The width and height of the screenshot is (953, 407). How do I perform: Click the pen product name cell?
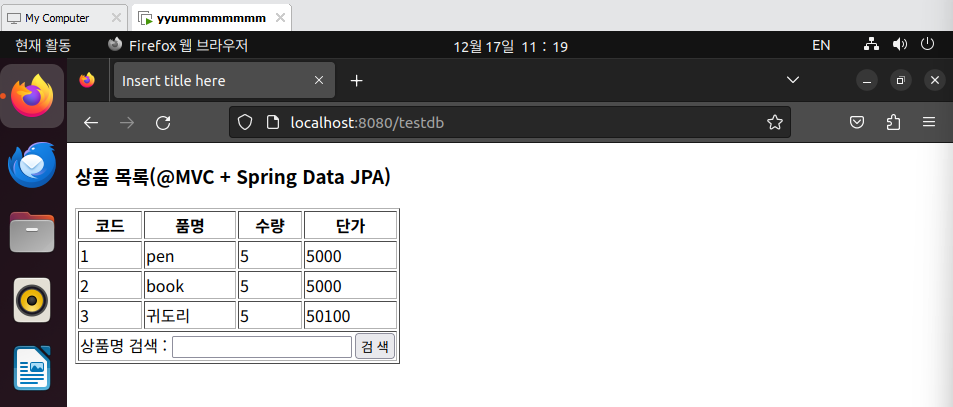tap(190, 256)
